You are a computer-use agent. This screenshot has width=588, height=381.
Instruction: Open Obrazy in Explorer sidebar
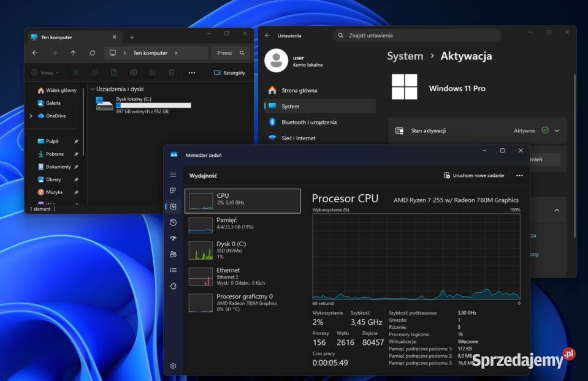49,179
